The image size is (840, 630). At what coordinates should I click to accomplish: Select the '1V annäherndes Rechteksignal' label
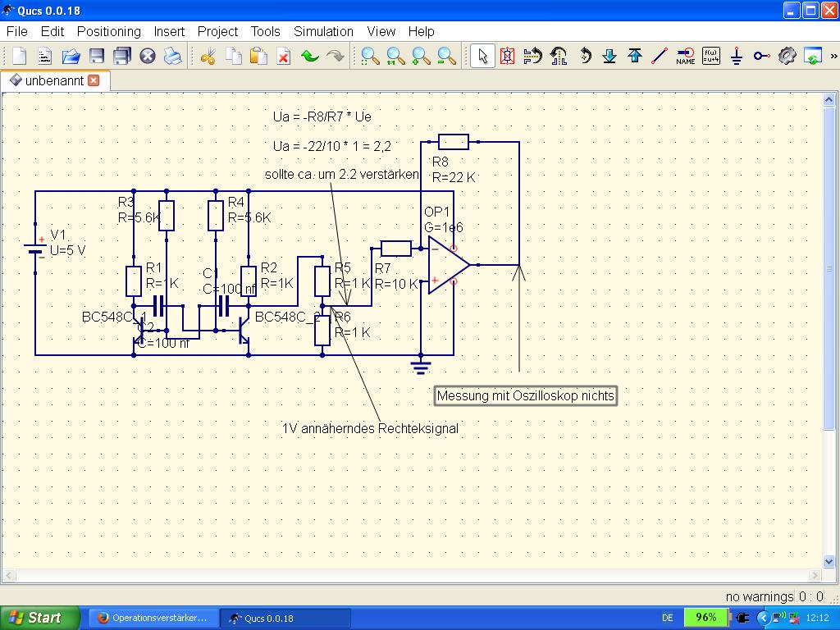(370, 428)
